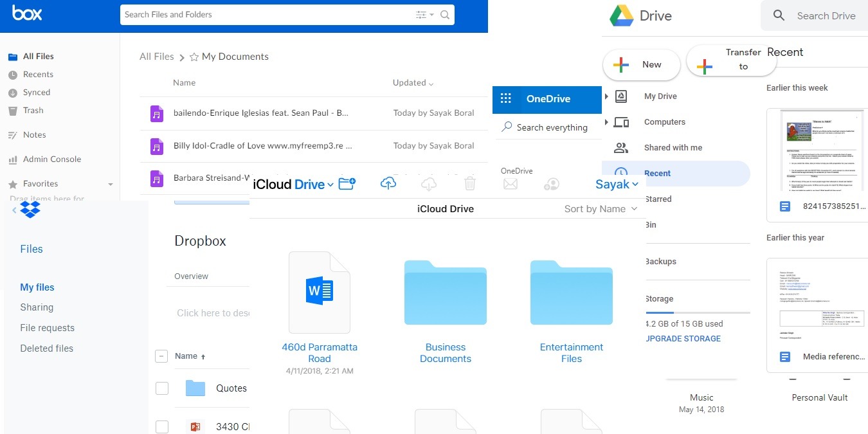Open Personal Vault in OneDrive

(819, 397)
